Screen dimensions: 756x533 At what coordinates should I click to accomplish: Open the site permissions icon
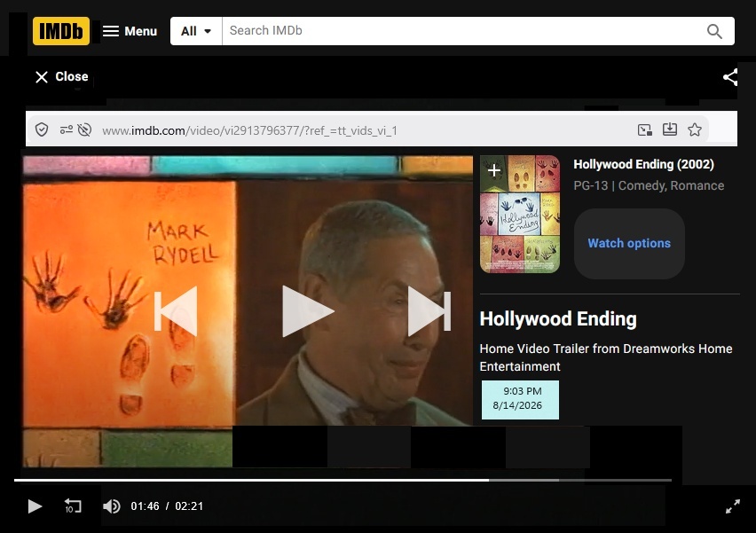point(66,129)
